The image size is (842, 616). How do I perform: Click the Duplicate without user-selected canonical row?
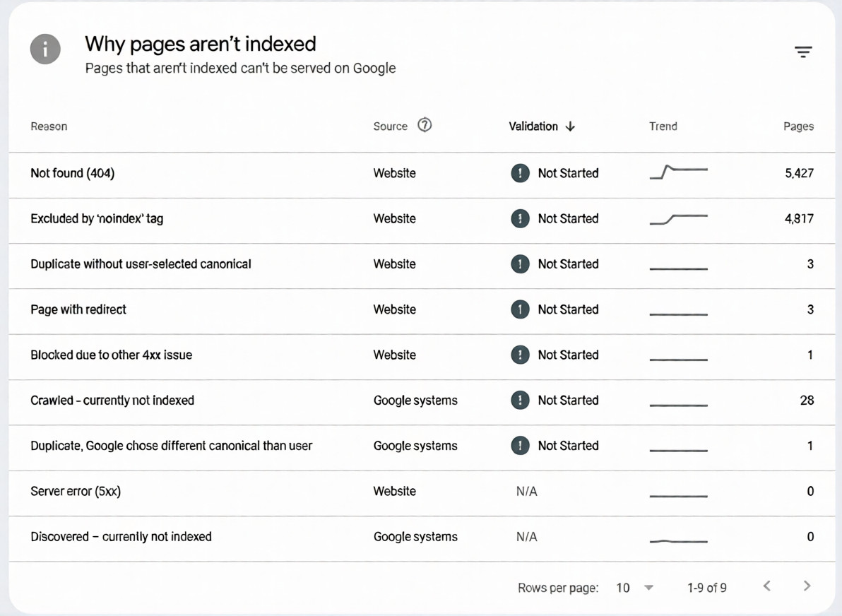coord(140,263)
